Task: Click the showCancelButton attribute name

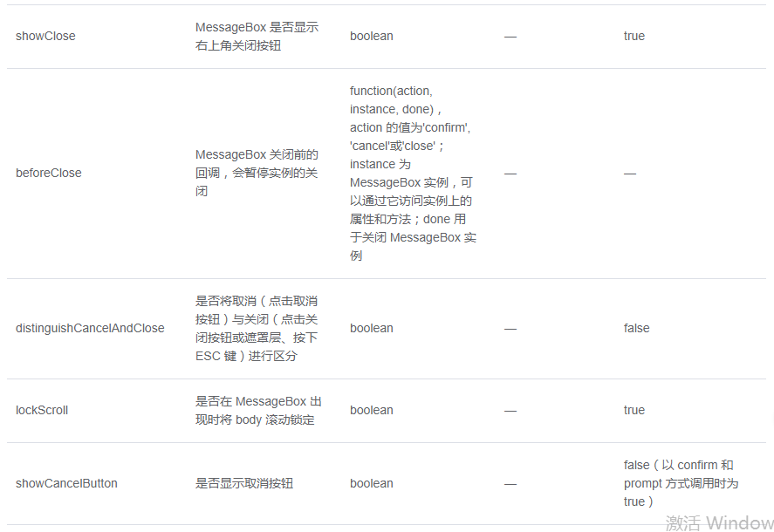Action: point(66,483)
